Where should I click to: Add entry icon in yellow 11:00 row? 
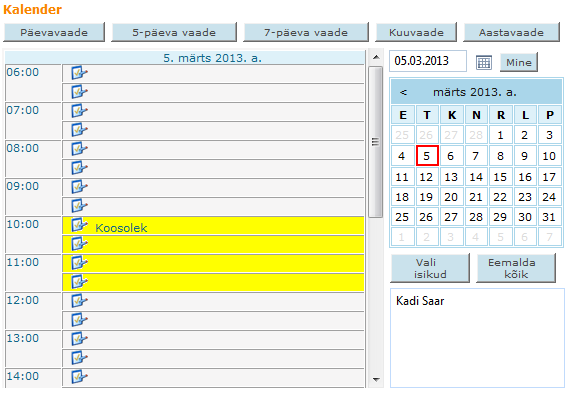(x=79, y=262)
